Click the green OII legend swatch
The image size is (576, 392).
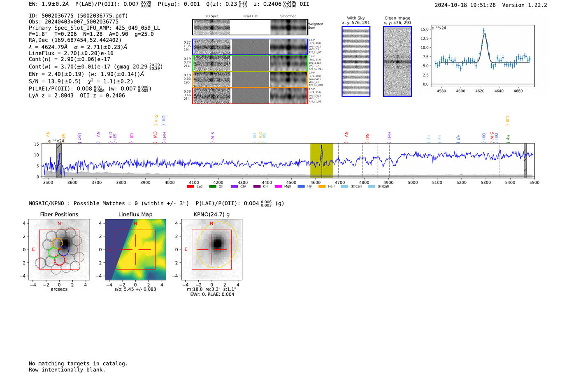tap(212, 187)
